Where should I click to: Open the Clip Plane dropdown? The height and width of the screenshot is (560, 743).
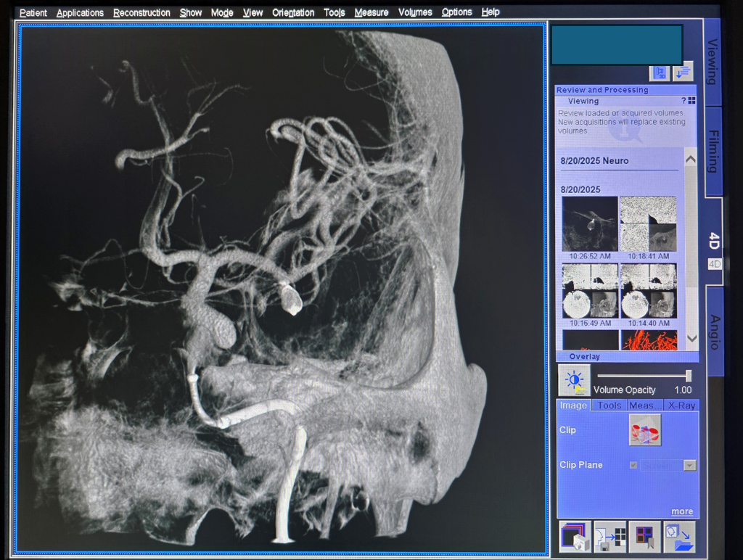coord(689,466)
